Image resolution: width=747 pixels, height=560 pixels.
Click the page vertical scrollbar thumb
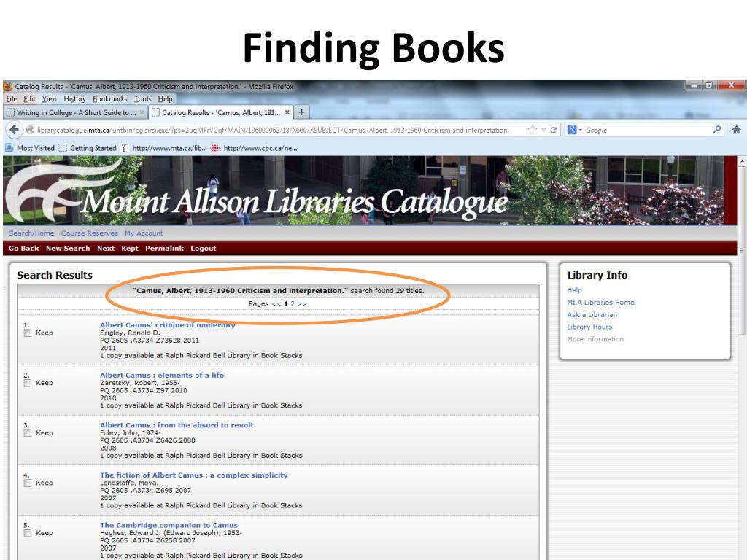tap(741, 251)
